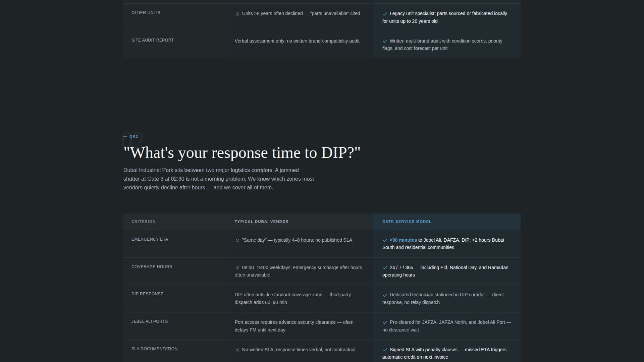The width and height of the screenshot is (644, 362).
Task: Click the 'Emergency ETA' row label
Action: click(150, 239)
